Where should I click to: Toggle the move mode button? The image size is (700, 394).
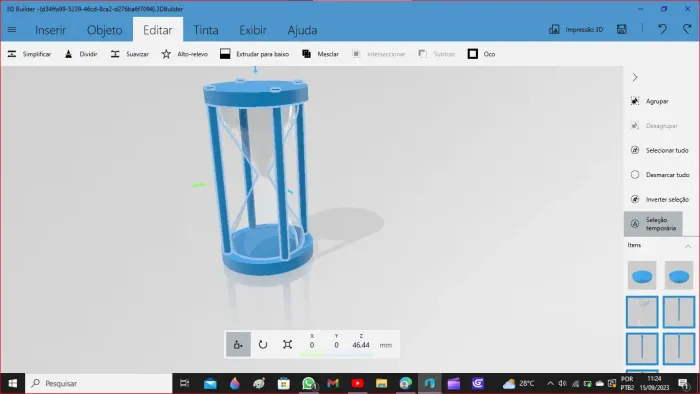pos(238,344)
